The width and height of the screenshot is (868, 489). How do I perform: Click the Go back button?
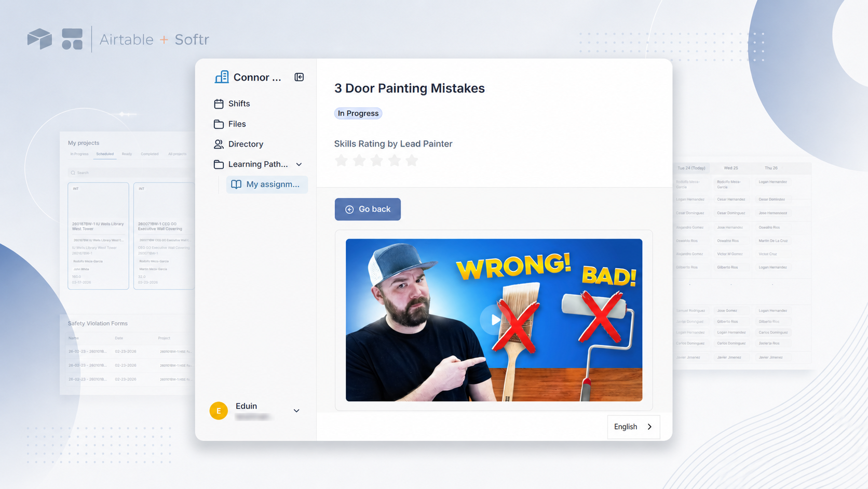(368, 209)
